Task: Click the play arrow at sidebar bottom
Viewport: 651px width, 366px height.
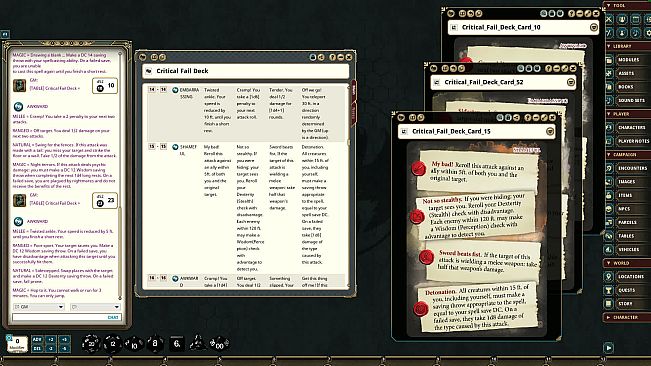Action: point(609,348)
